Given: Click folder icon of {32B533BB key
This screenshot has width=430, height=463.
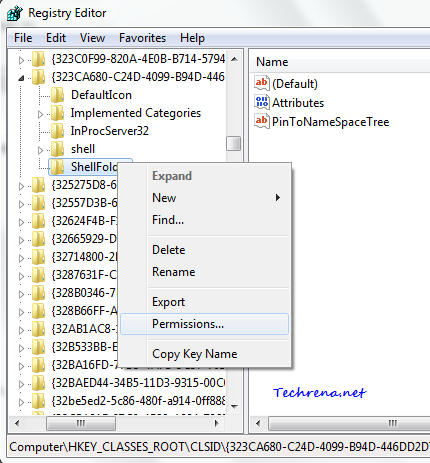Looking at the screenshot, I should point(38,347).
